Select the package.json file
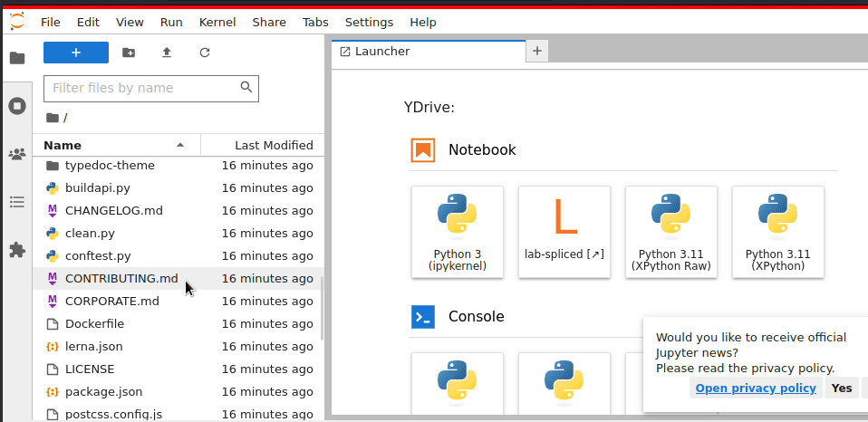The image size is (868, 422). pyautogui.click(x=178, y=391)
